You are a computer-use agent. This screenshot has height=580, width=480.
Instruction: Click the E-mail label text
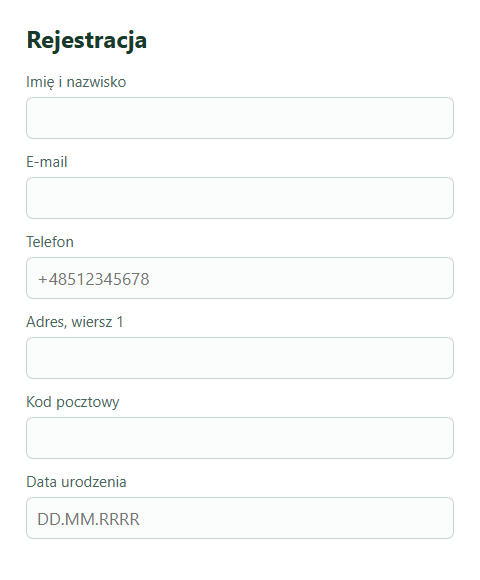47,162
